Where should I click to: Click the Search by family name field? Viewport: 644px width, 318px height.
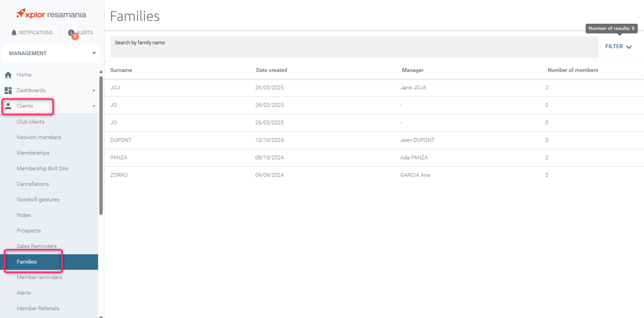click(354, 47)
